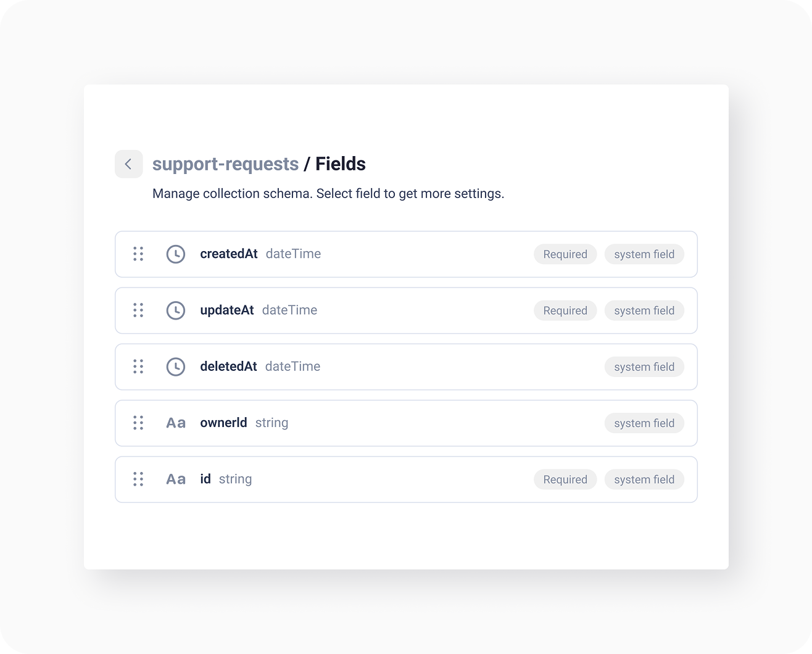Click the clock icon beside createdAt
The image size is (812, 654).
[x=176, y=254]
